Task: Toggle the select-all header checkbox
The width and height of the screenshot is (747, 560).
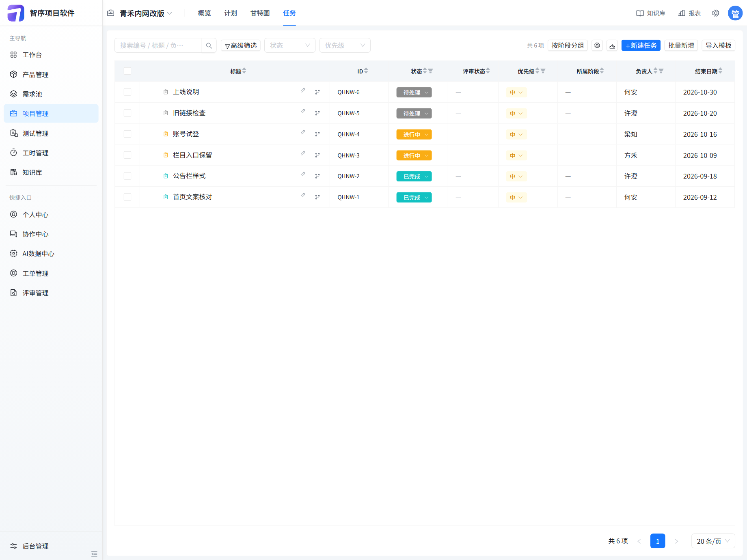Action: click(x=127, y=71)
